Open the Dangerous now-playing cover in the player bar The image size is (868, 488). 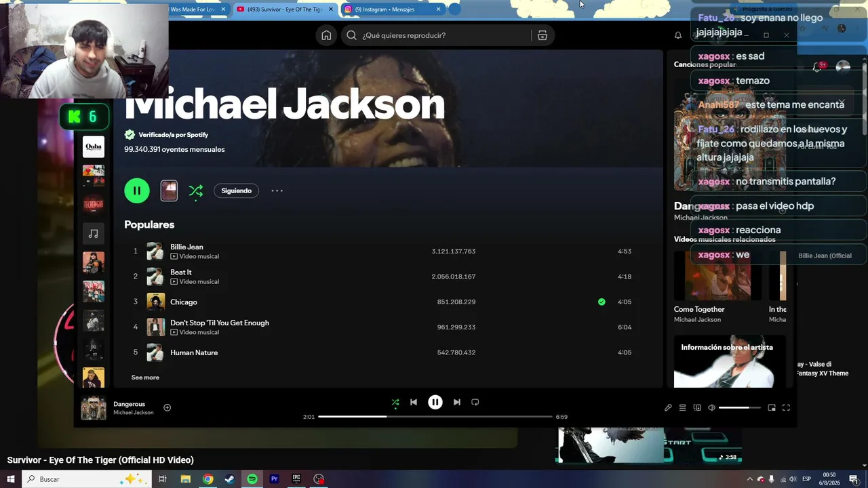click(94, 408)
